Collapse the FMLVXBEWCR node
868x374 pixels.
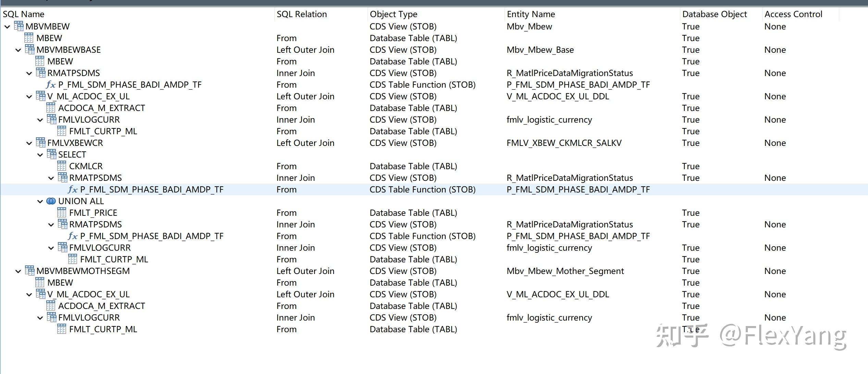(x=29, y=143)
